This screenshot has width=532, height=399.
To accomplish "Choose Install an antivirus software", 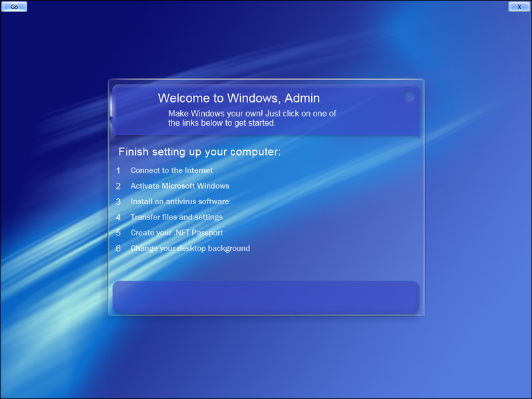I will (180, 201).
